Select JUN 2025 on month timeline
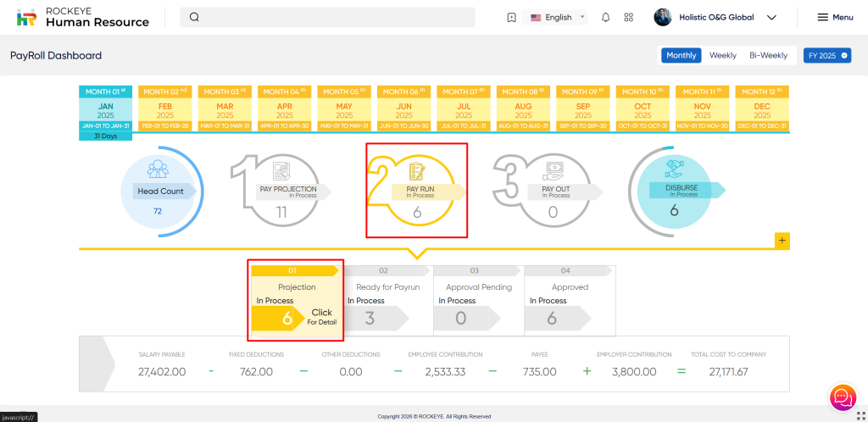 pos(405,108)
